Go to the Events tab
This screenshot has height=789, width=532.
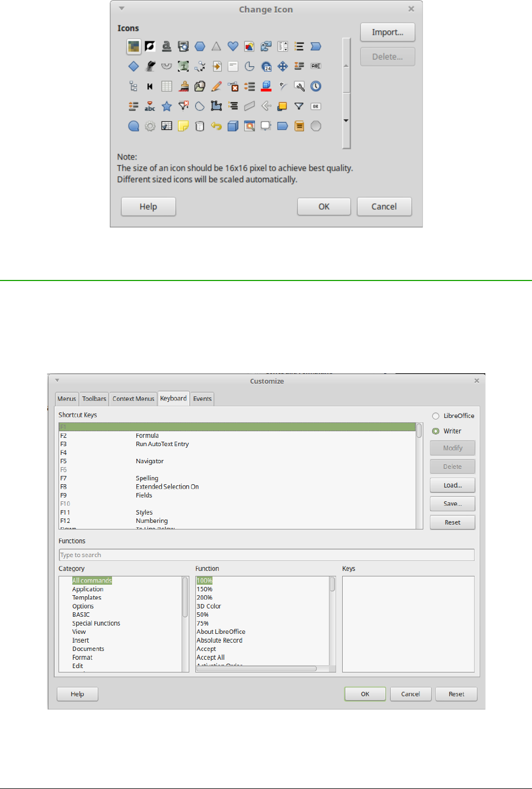click(203, 399)
